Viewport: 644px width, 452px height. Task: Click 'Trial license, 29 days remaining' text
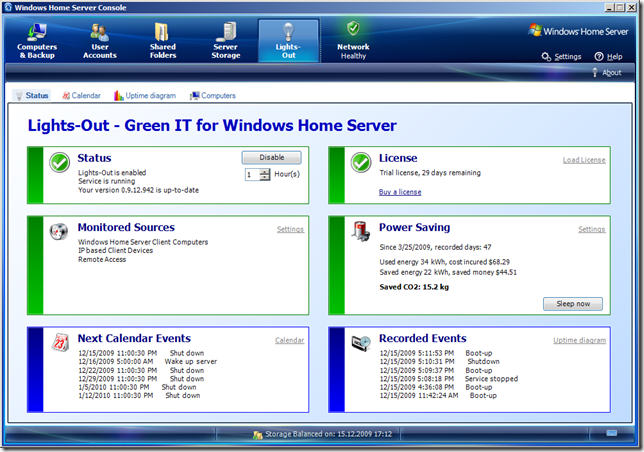click(x=430, y=173)
